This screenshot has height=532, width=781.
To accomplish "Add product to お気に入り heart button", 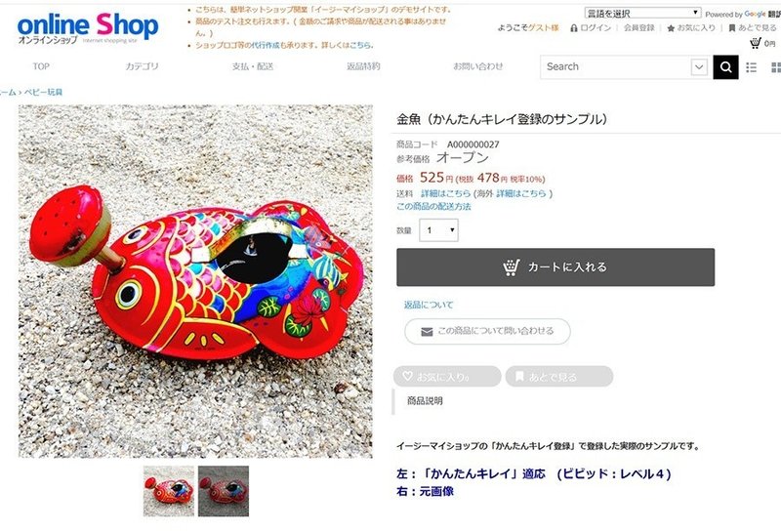I will click(447, 377).
